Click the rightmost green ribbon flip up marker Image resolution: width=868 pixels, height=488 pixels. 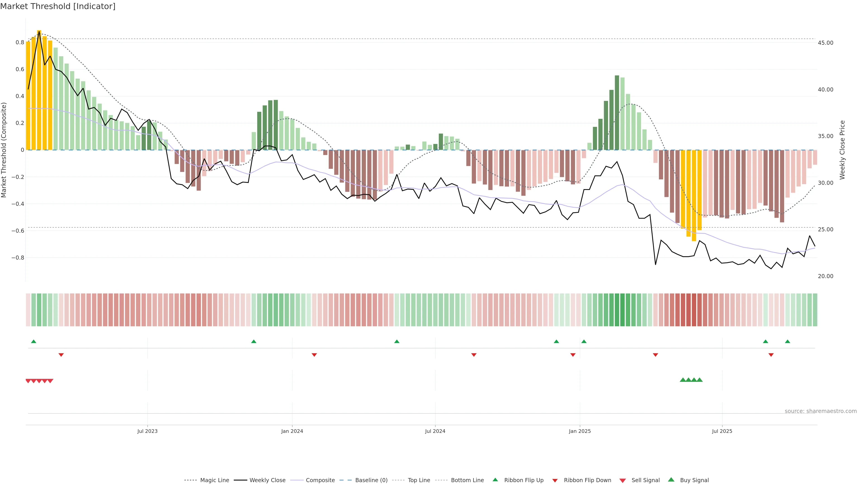787,342
